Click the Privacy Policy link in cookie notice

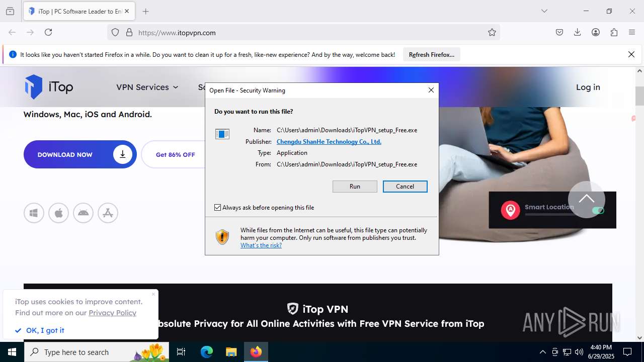coord(112,313)
